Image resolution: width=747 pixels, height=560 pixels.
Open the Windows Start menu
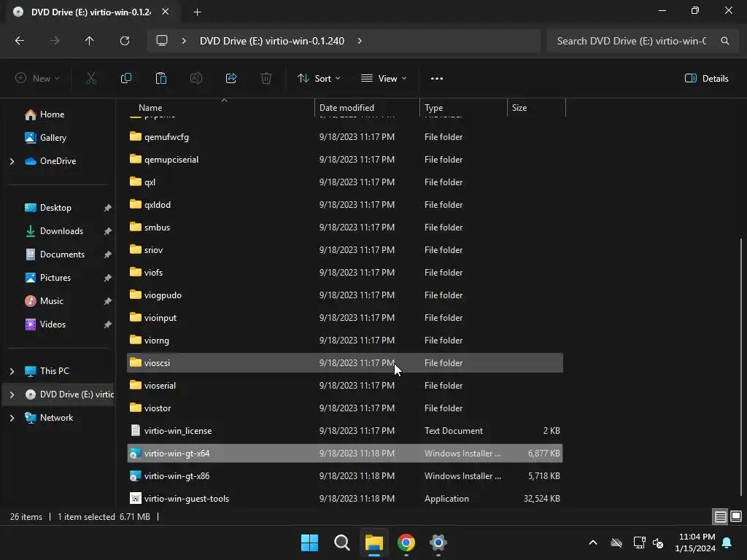coord(309,542)
